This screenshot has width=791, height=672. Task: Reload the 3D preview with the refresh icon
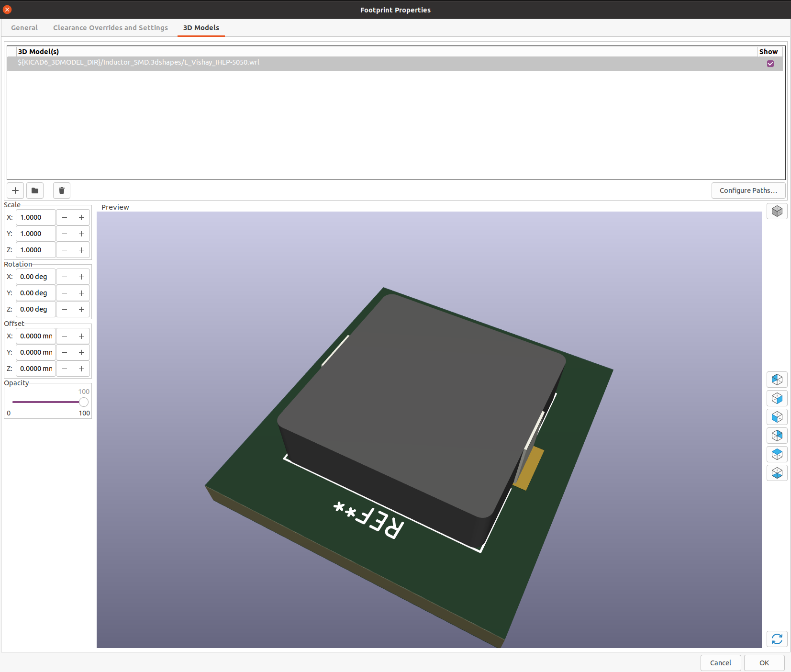click(x=777, y=639)
